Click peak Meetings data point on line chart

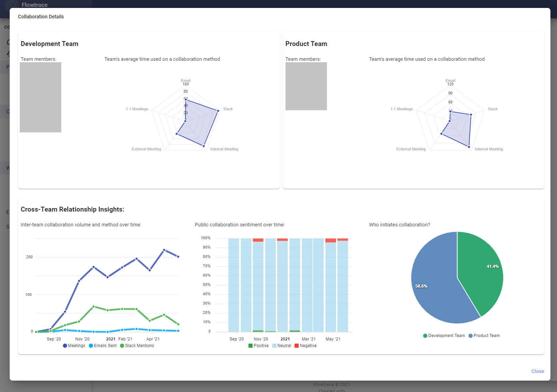coord(164,250)
